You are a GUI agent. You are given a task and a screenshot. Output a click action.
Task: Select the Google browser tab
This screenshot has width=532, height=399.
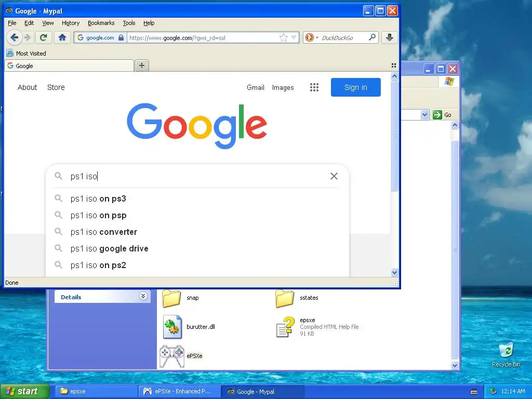pyautogui.click(x=69, y=66)
